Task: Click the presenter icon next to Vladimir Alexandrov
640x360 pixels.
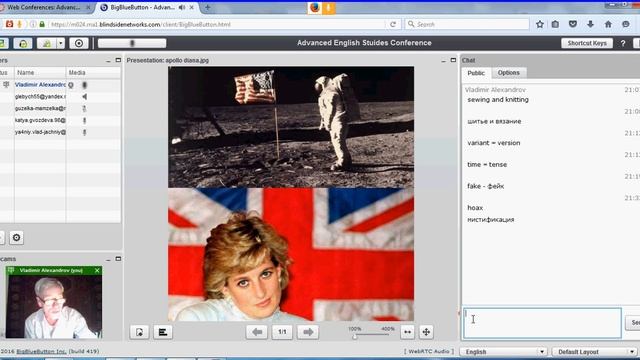Action: pyautogui.click(x=6, y=85)
